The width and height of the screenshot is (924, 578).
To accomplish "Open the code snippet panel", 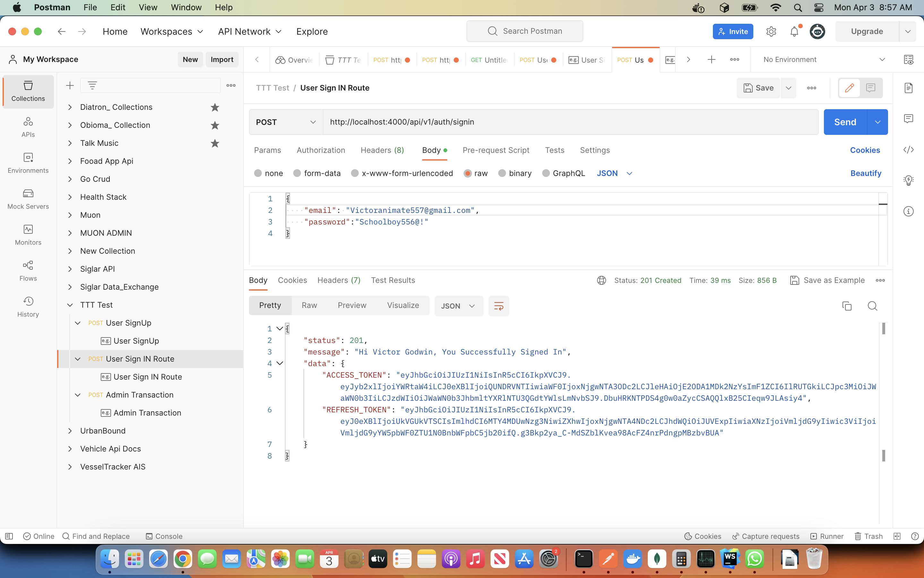I will [908, 149].
